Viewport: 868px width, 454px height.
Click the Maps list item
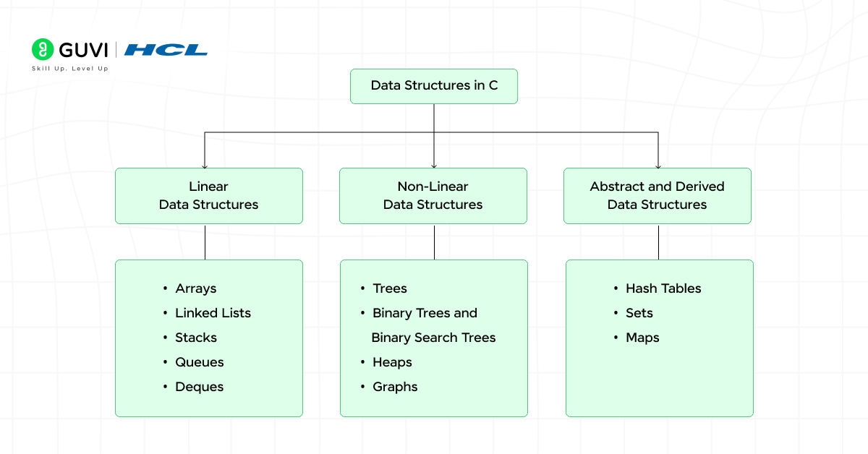coord(642,338)
